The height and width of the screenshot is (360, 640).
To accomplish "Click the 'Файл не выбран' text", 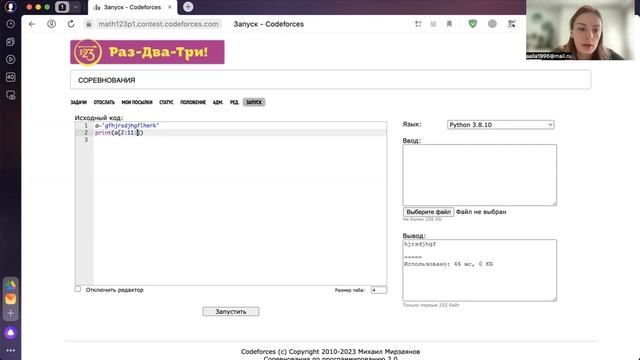I will [x=481, y=212].
